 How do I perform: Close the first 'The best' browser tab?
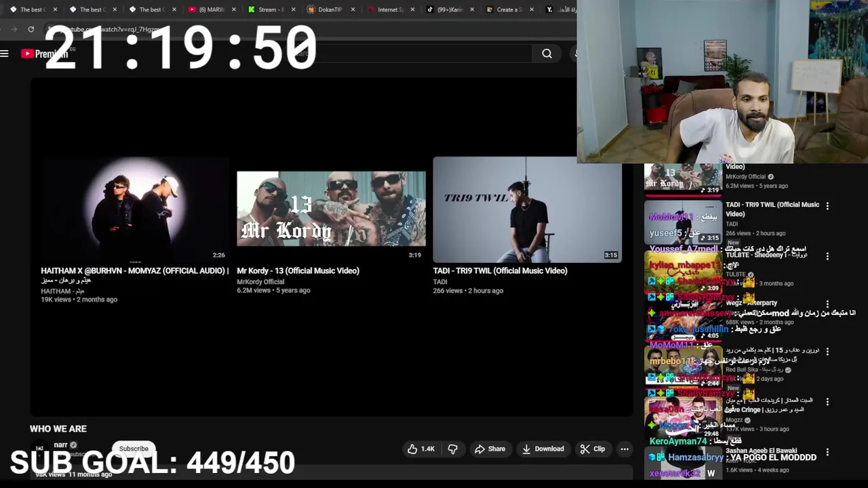[x=55, y=9]
